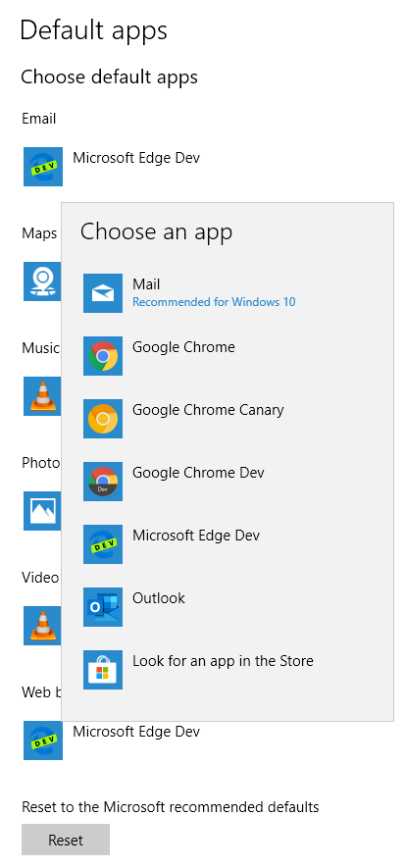Open the Photo viewer default app icon

(x=42, y=511)
